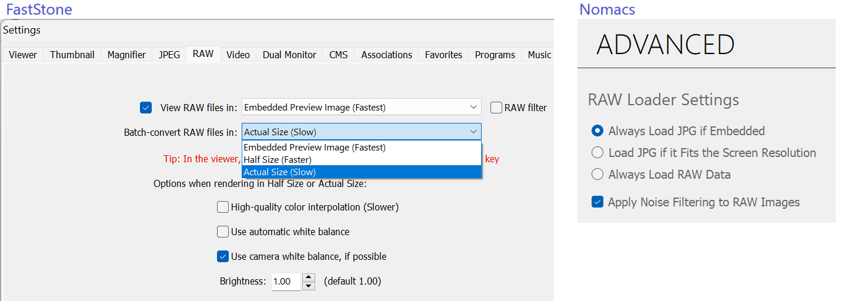Open the Dual Monitor tab
Image resolution: width=868 pixels, height=301 pixels.
point(289,55)
